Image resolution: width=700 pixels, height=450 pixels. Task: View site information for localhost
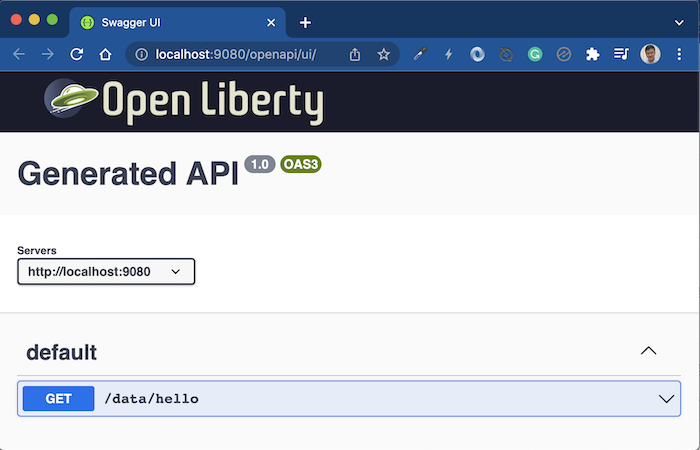(142, 54)
